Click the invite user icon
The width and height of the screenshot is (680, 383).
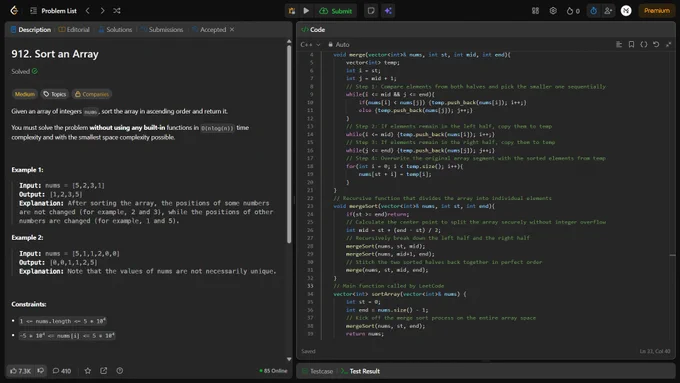608,11
